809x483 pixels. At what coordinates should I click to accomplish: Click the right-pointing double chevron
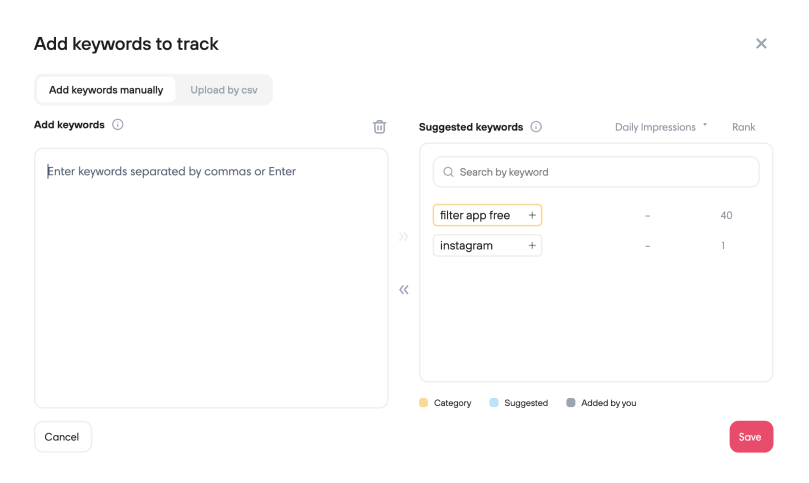point(404,237)
